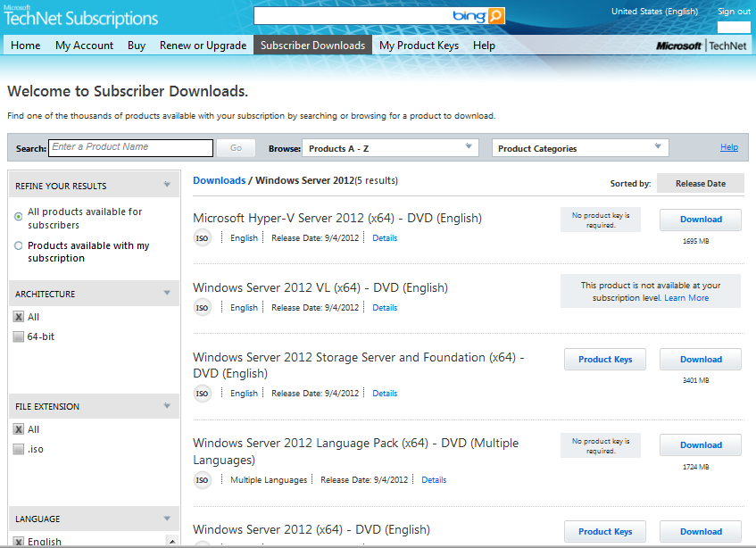Screen dimensions: 756x548
Task: Select Products available with my subscription
Action: 20,245
